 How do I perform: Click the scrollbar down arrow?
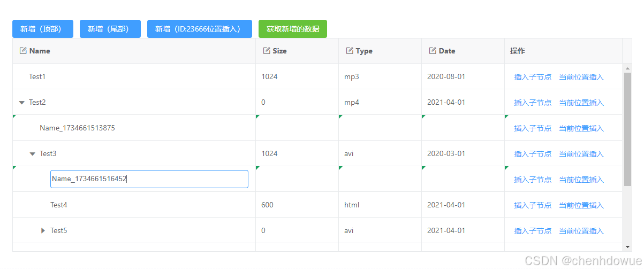coord(628,246)
